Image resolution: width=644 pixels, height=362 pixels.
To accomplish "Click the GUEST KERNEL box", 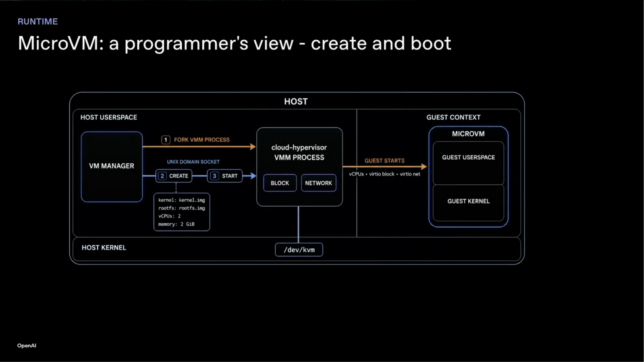I will click(468, 203).
